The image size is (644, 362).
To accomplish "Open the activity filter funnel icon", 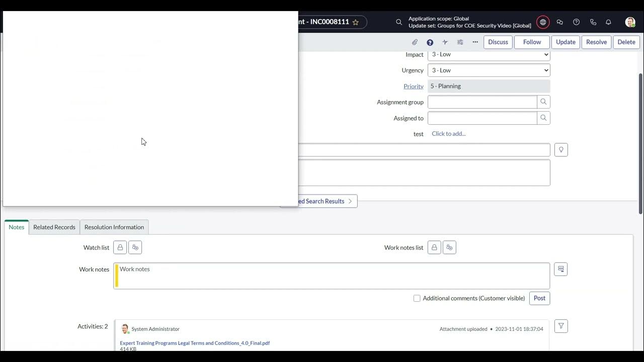I will [561, 326].
